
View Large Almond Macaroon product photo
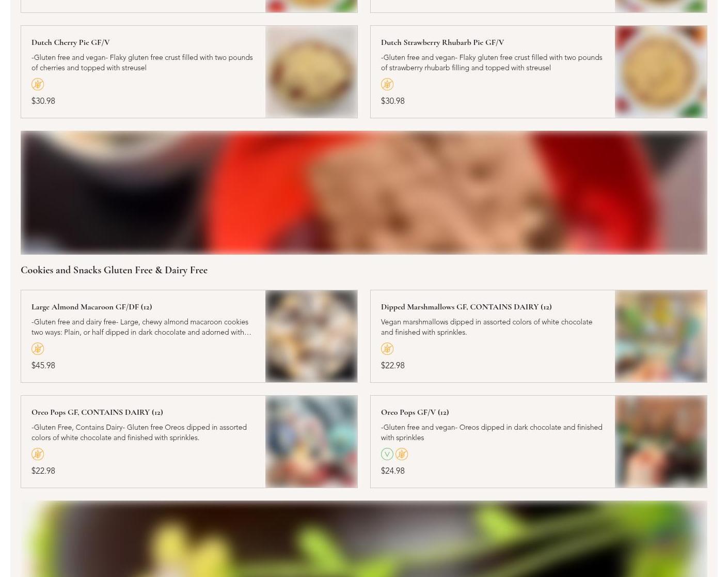pyautogui.click(x=311, y=336)
